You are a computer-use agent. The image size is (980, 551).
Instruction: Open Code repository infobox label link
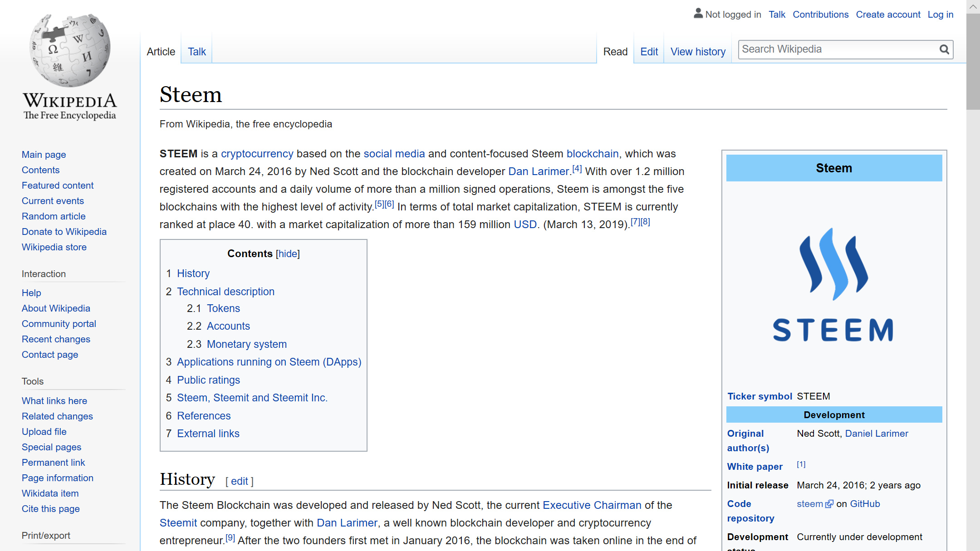pyautogui.click(x=750, y=511)
